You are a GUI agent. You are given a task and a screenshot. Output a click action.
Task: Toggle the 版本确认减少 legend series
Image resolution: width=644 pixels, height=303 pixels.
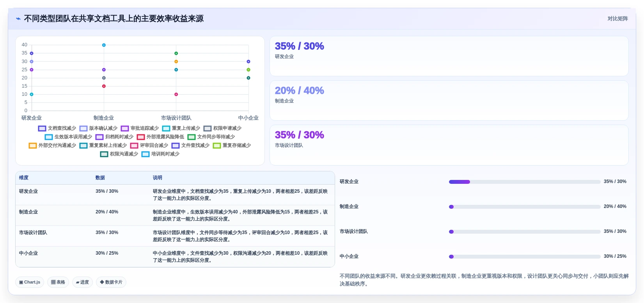[99, 128]
